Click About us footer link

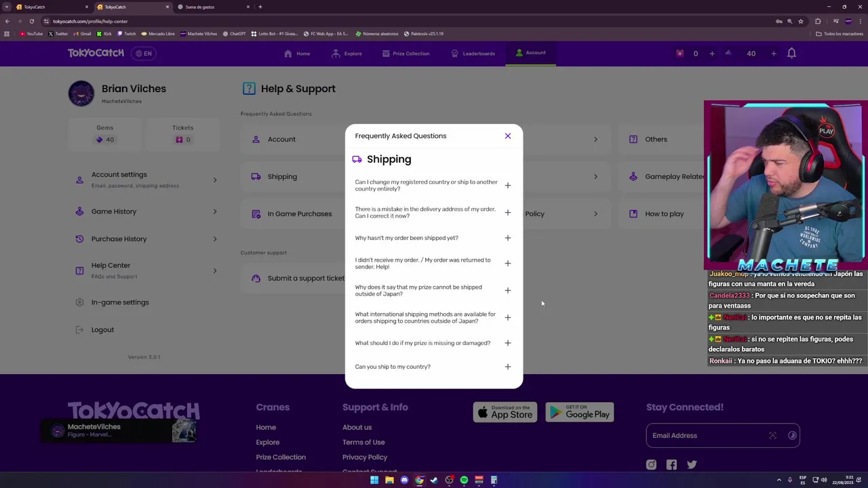point(357,428)
